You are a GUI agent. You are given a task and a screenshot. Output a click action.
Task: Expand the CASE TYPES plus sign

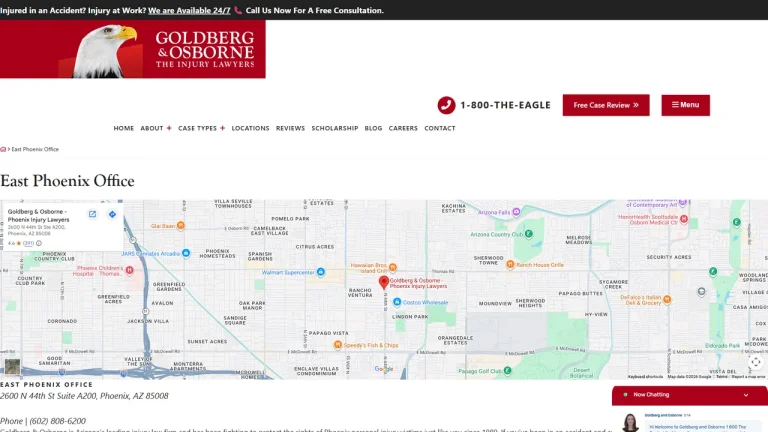coord(222,128)
